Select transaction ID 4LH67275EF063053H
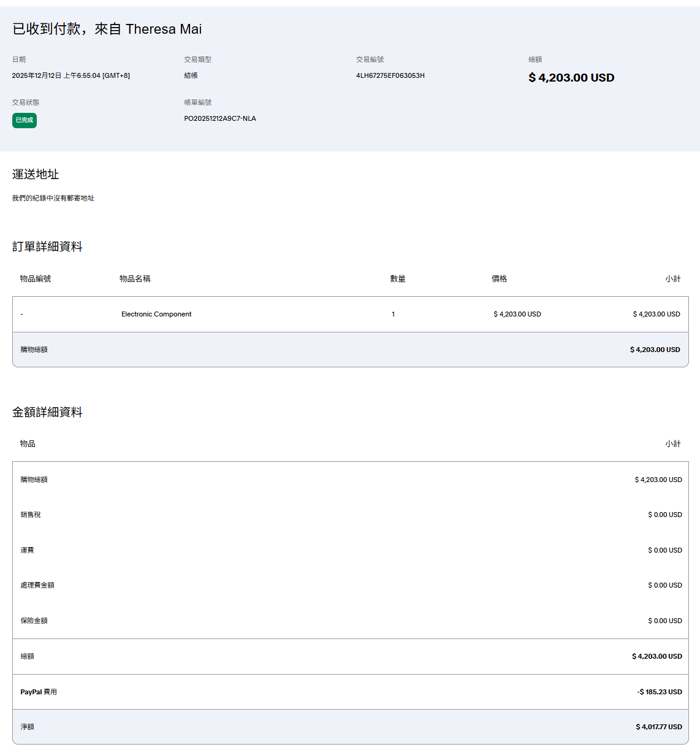 pyautogui.click(x=390, y=75)
